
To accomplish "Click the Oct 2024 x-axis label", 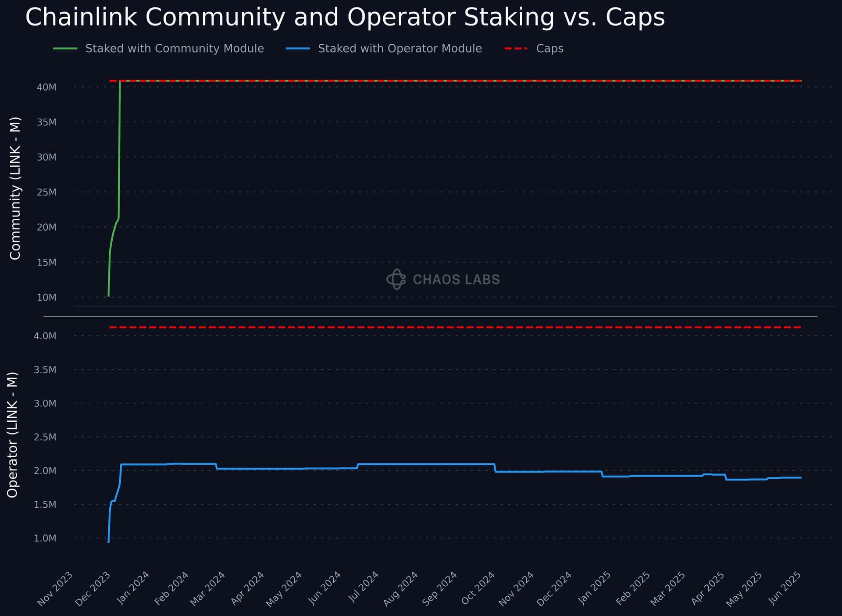I will click(x=478, y=589).
